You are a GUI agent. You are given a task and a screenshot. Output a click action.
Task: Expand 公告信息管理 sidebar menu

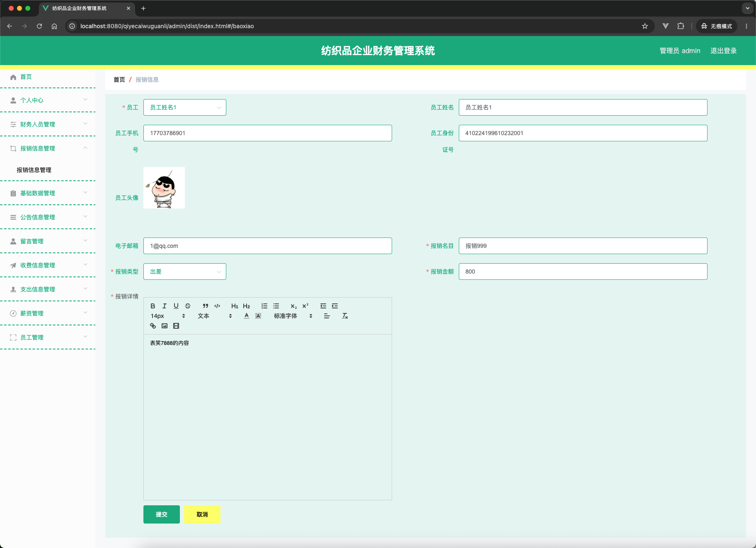click(48, 217)
